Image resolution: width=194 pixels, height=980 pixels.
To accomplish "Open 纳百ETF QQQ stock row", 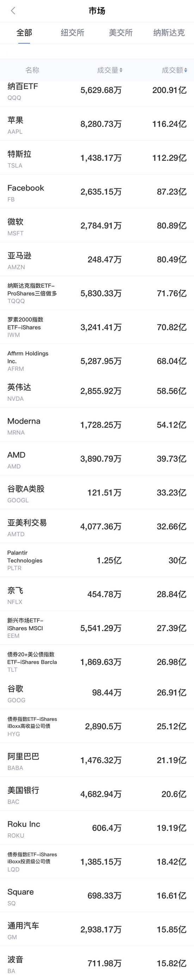I will click(97, 91).
